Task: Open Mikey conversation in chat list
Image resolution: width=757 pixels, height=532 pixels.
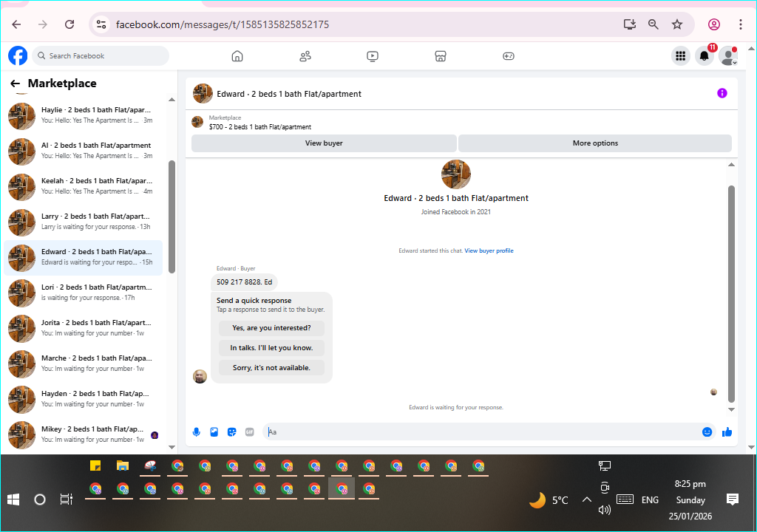Action: point(83,435)
